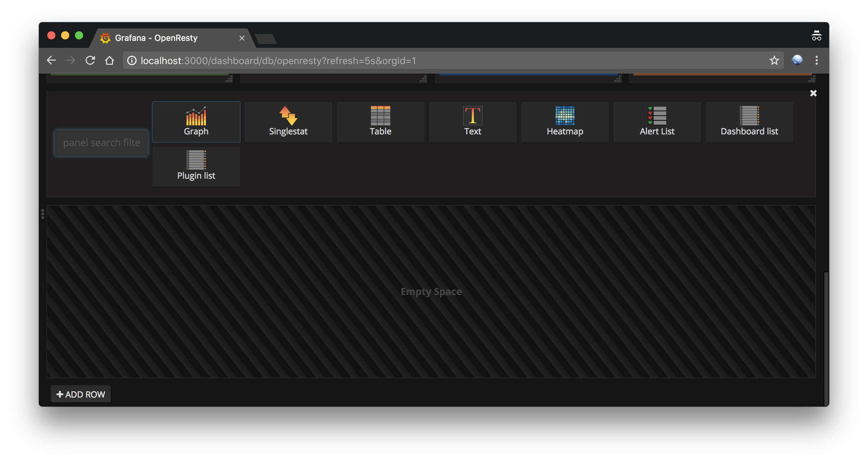Select the Table panel type

(380, 122)
